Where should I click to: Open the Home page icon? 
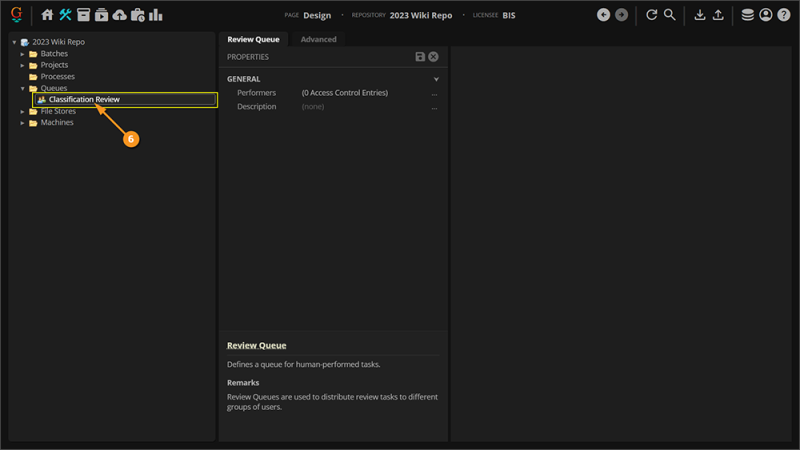tap(47, 15)
